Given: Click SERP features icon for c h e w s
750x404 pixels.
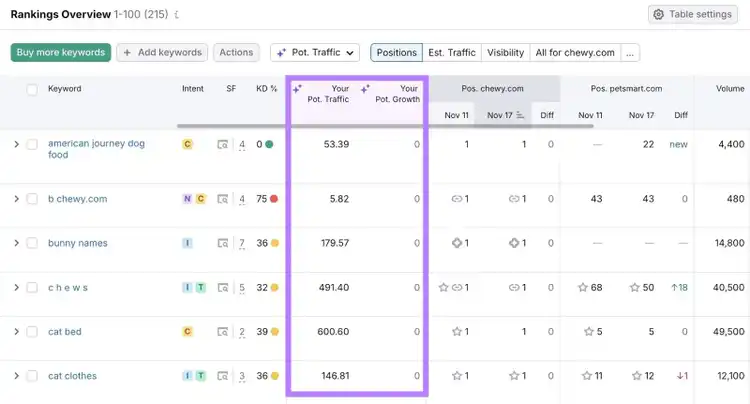Looking at the screenshot, I should (222, 287).
